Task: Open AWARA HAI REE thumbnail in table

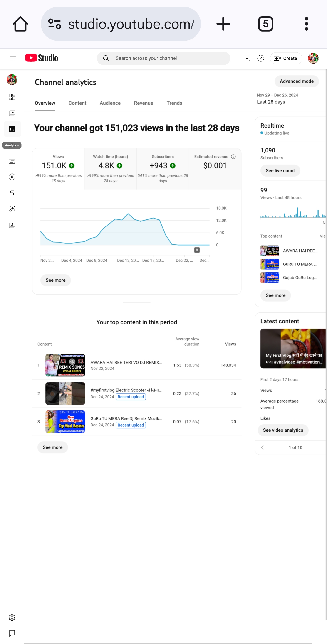Action: [65, 365]
